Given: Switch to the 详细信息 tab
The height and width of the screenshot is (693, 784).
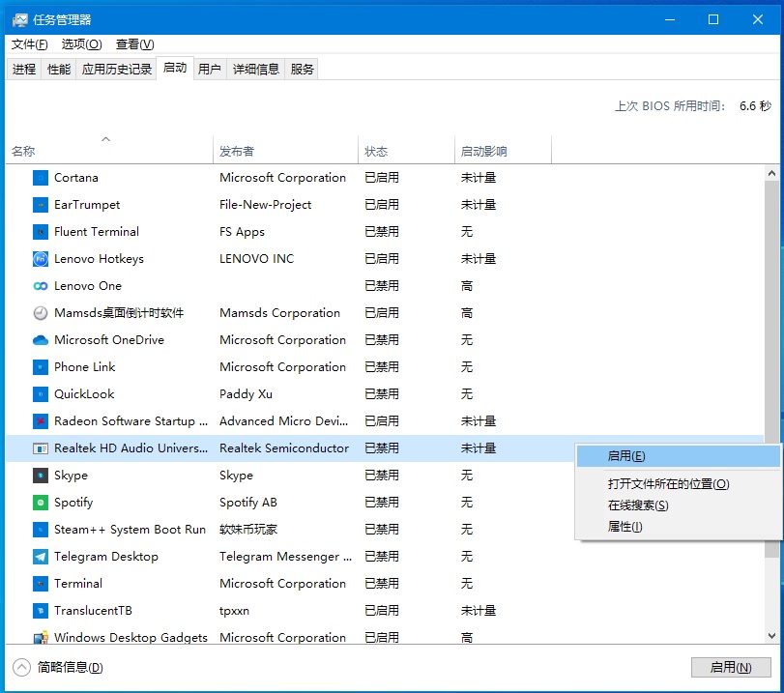Looking at the screenshot, I should click(x=255, y=69).
